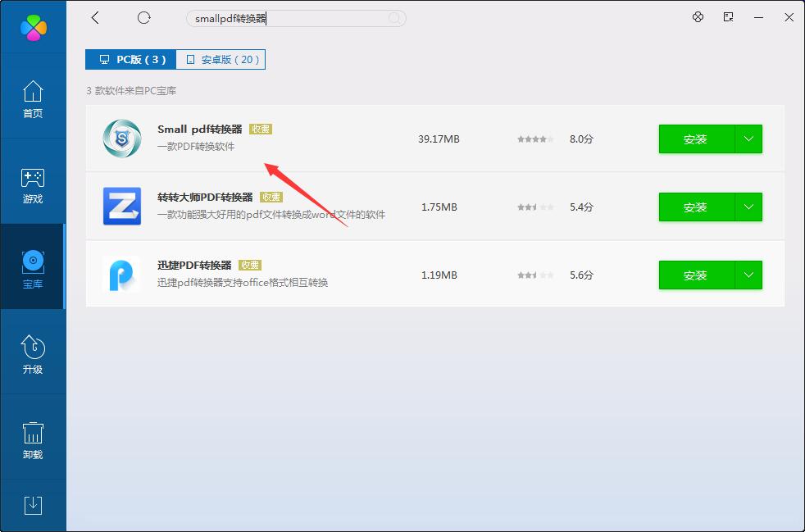Open the skin/theme icon in title bar
Viewport: 805px width, 532px height.
pos(698,17)
